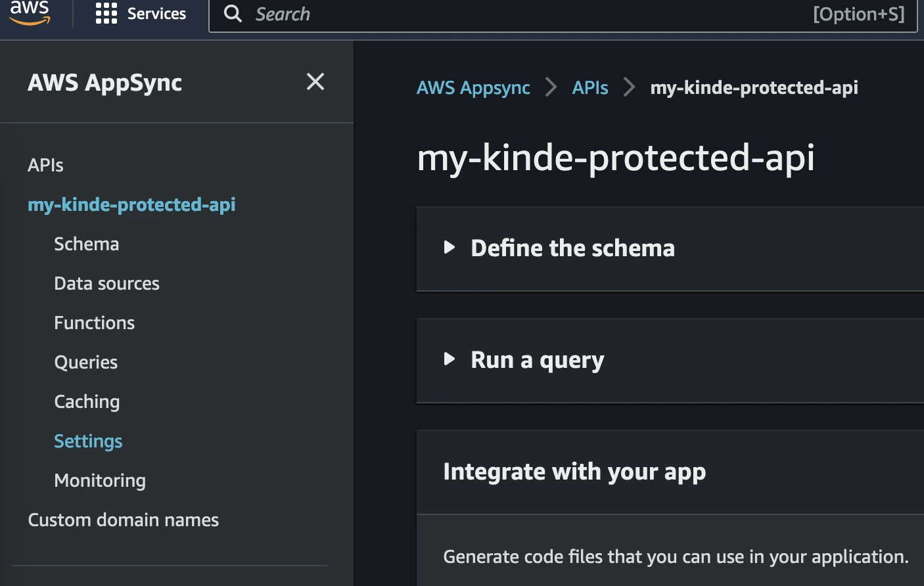This screenshot has width=924, height=586.
Task: Click the AWS logo icon
Action: coord(30,13)
